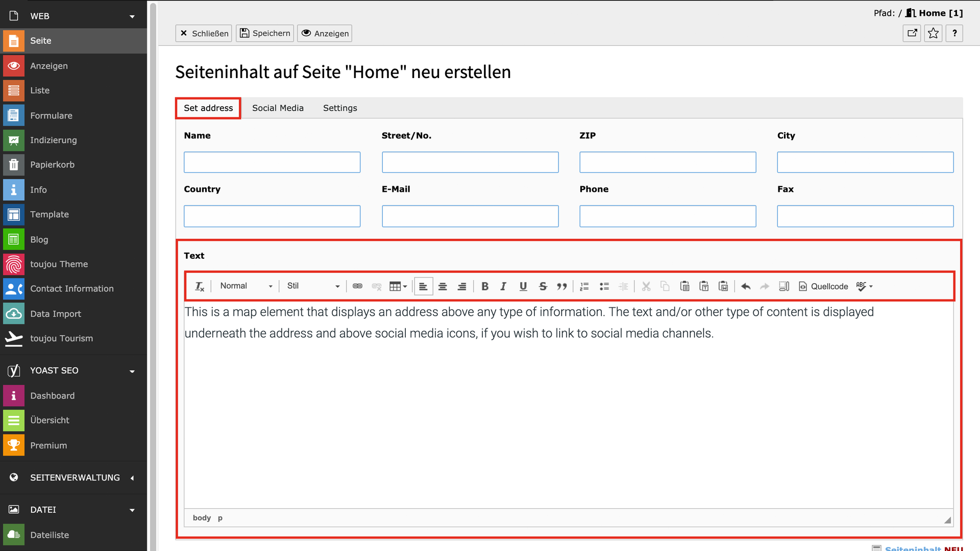Switch to the Social Media tab
This screenshot has width=980, height=551.
278,108
